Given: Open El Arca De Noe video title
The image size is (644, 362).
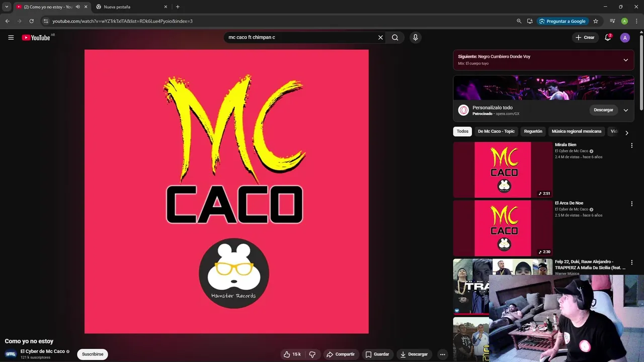Looking at the screenshot, I should pos(569,203).
